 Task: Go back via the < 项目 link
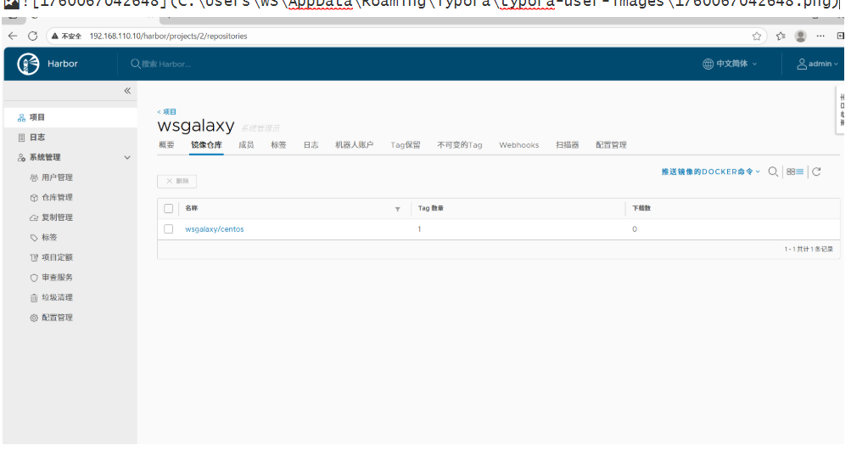coord(166,112)
